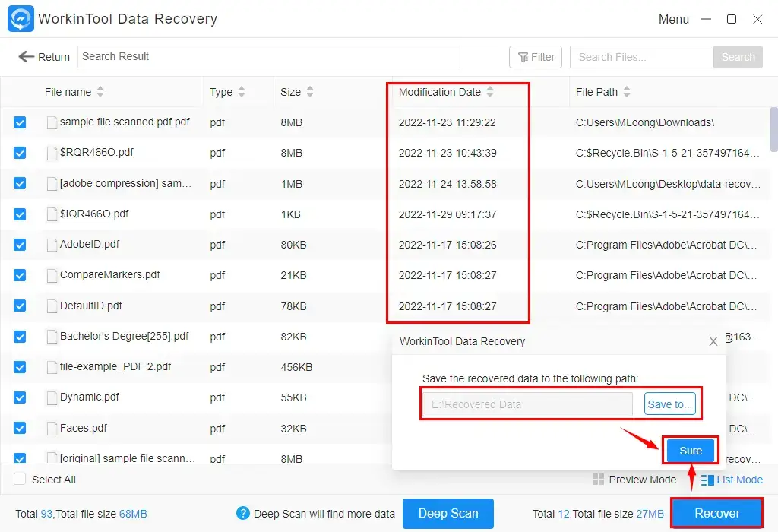
Task: Click the Return back arrow
Action: click(27, 56)
